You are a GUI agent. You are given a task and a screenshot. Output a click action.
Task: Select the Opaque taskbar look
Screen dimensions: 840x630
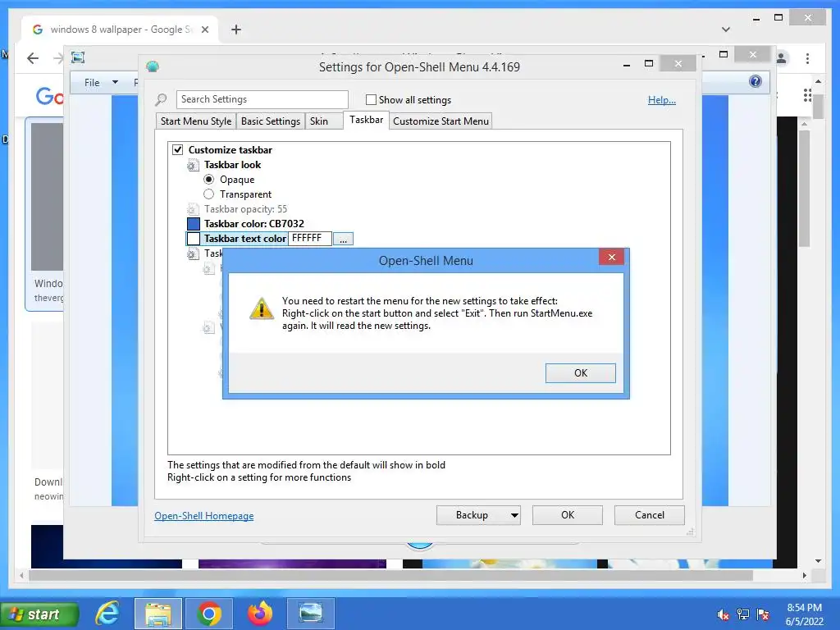click(x=209, y=180)
